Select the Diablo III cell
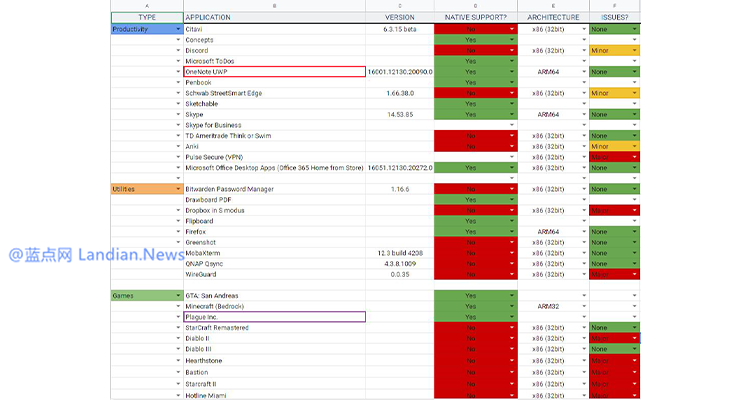Image resolution: width=751 pixels, height=400 pixels. (x=274, y=349)
